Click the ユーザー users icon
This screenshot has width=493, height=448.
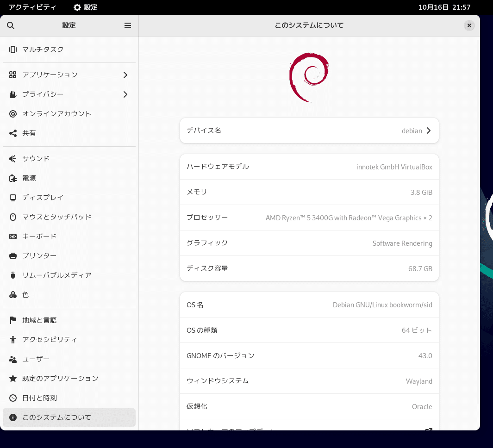(x=13, y=359)
